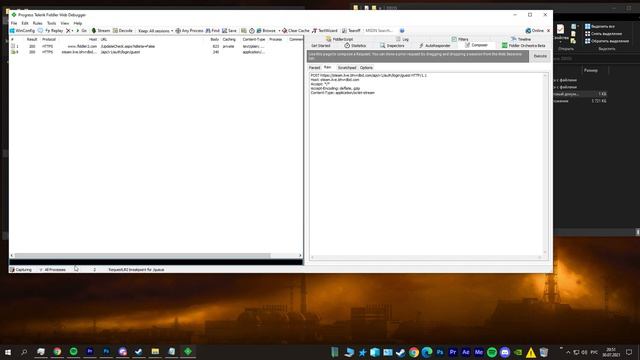
Task: Open the View menu
Action: [65, 23]
